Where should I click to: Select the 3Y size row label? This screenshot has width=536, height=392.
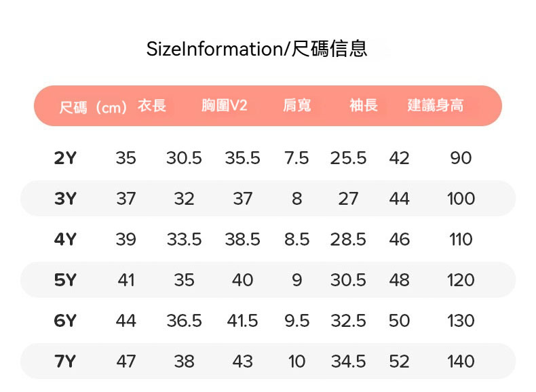click(x=65, y=199)
